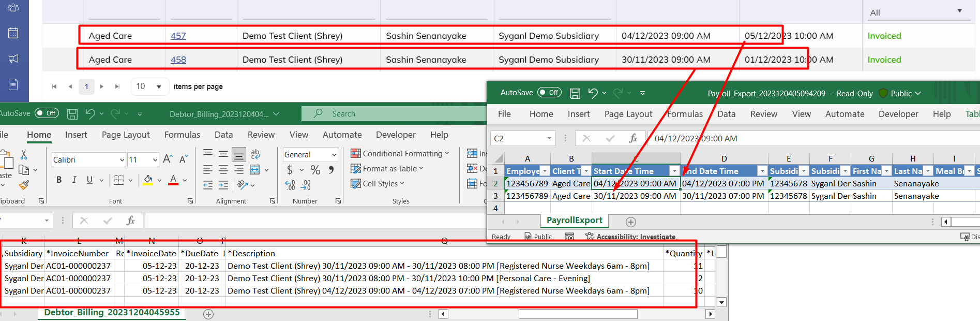Select the Format Painter brush icon
The image size is (980, 321).
[24, 185]
